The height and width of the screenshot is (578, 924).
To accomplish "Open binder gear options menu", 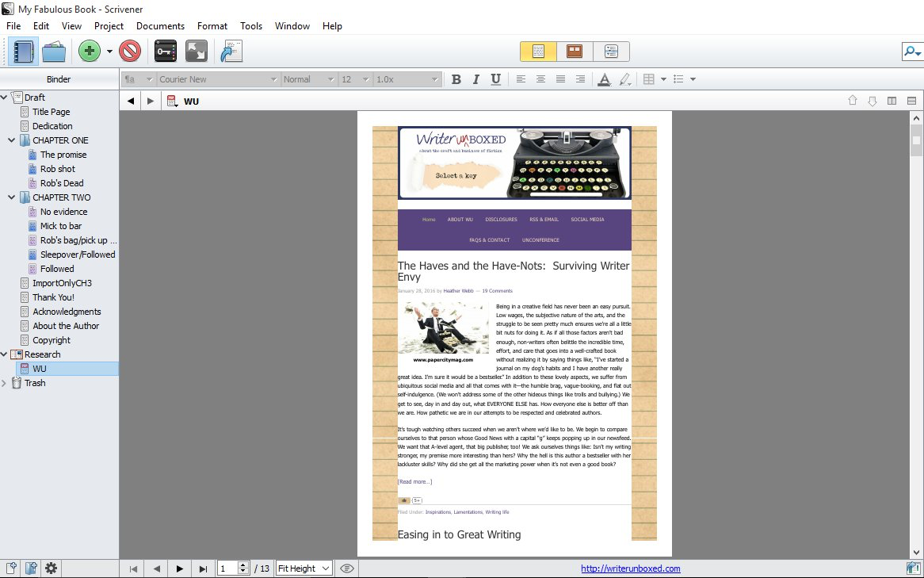I will coord(52,568).
